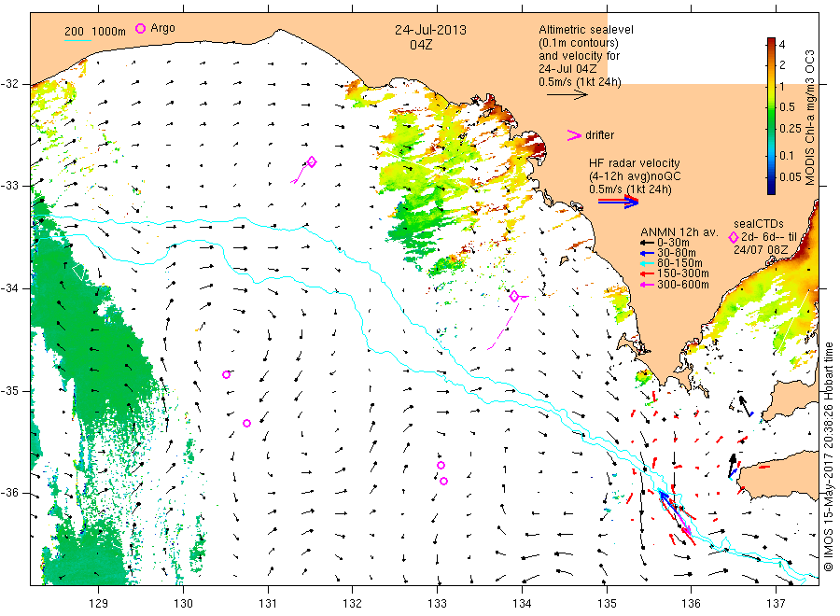Click the "0.5m/s (1kt 24h)" altimetric scale text

581,82
